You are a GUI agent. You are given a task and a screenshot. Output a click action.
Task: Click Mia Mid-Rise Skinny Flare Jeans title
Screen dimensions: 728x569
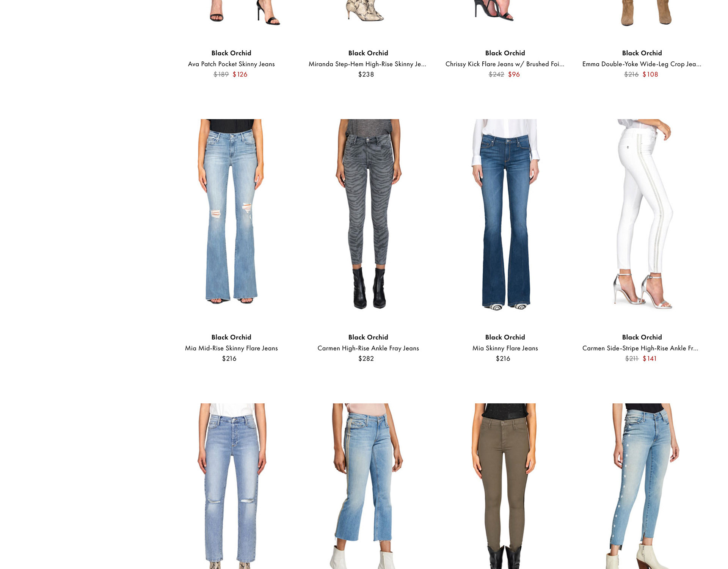pos(231,348)
